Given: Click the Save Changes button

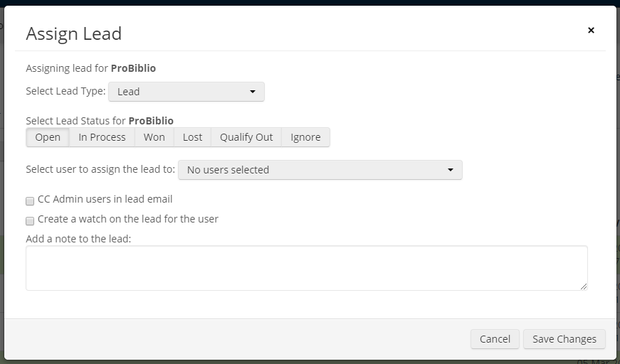Looking at the screenshot, I should coord(564,339).
